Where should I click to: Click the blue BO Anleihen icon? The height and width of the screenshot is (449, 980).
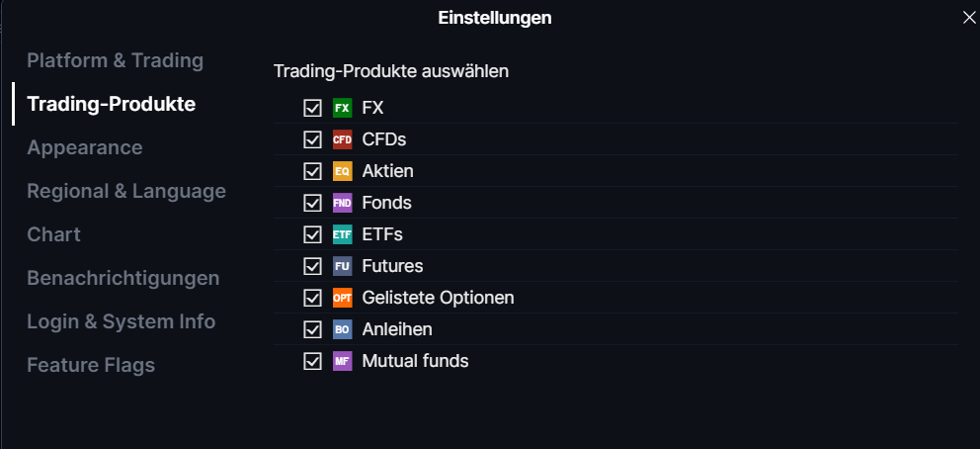click(343, 329)
